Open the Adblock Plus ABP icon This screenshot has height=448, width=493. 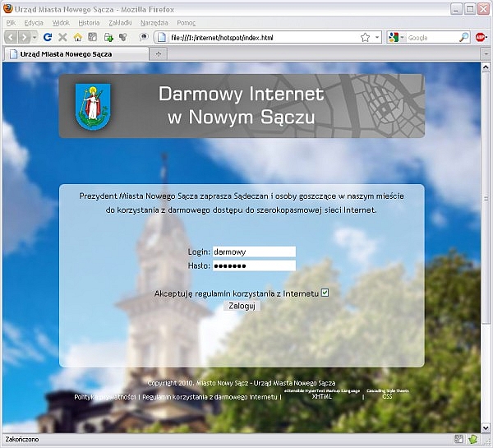481,38
